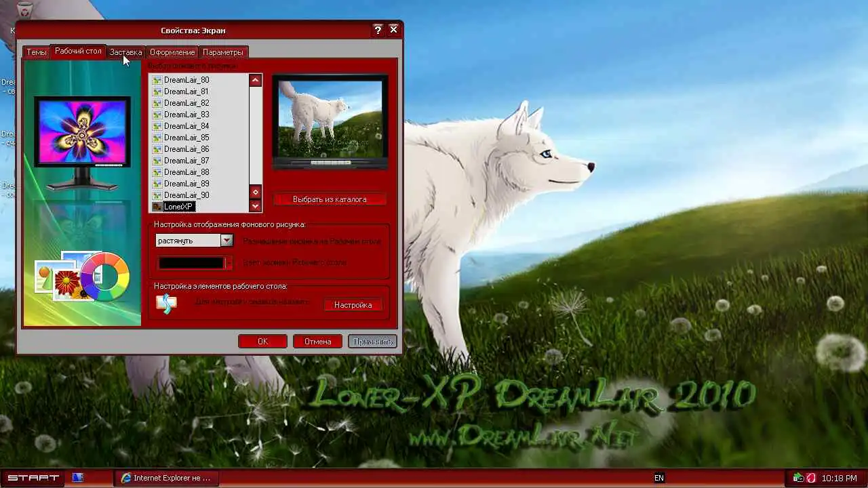The width and height of the screenshot is (868, 488).
Task: Open the black desktop color picker
Action: pos(194,263)
